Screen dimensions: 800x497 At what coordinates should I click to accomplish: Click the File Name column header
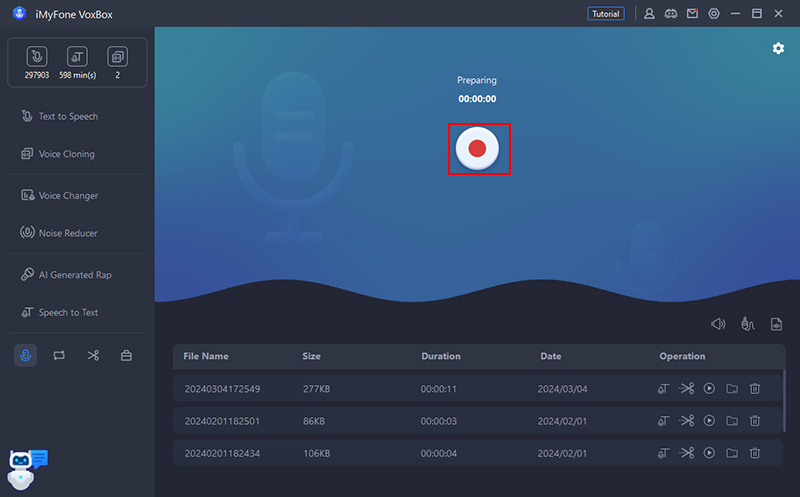(x=206, y=356)
